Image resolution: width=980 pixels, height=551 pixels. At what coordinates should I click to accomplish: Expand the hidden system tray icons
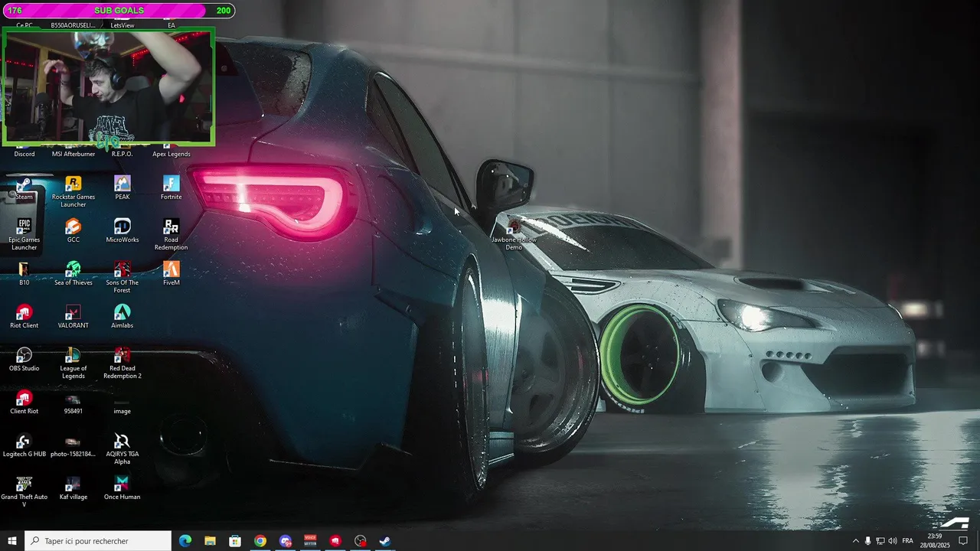click(x=856, y=541)
